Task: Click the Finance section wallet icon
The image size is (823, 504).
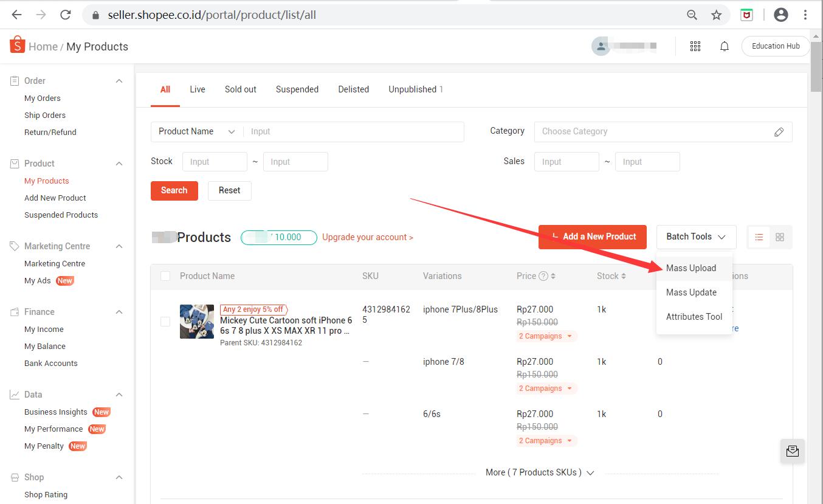Action: tap(15, 312)
